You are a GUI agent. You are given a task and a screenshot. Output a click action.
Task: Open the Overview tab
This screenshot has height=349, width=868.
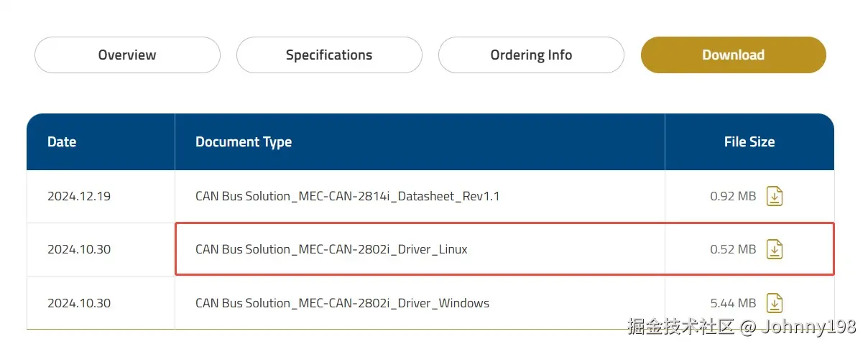point(127,55)
